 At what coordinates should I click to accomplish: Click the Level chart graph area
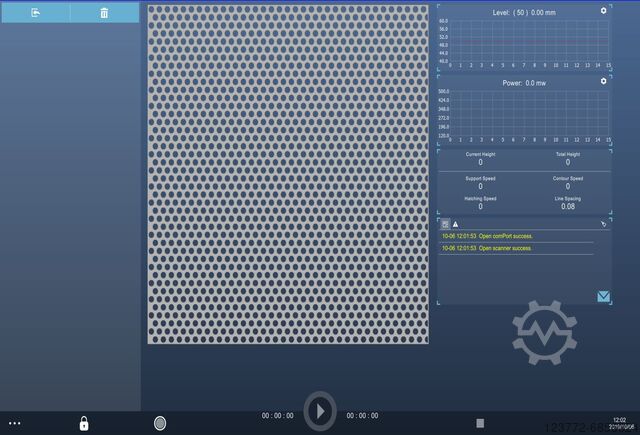tap(528, 40)
